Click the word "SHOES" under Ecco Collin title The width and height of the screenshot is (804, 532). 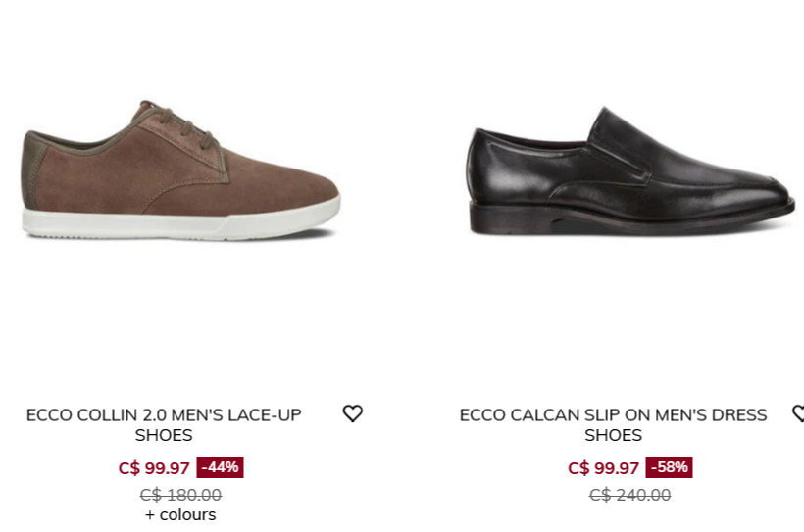tap(164, 436)
